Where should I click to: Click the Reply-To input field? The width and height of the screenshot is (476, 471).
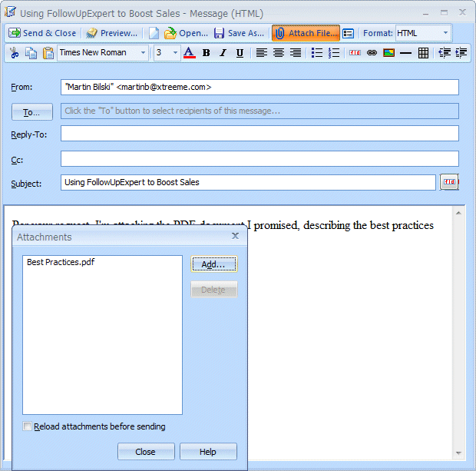pyautogui.click(x=259, y=134)
